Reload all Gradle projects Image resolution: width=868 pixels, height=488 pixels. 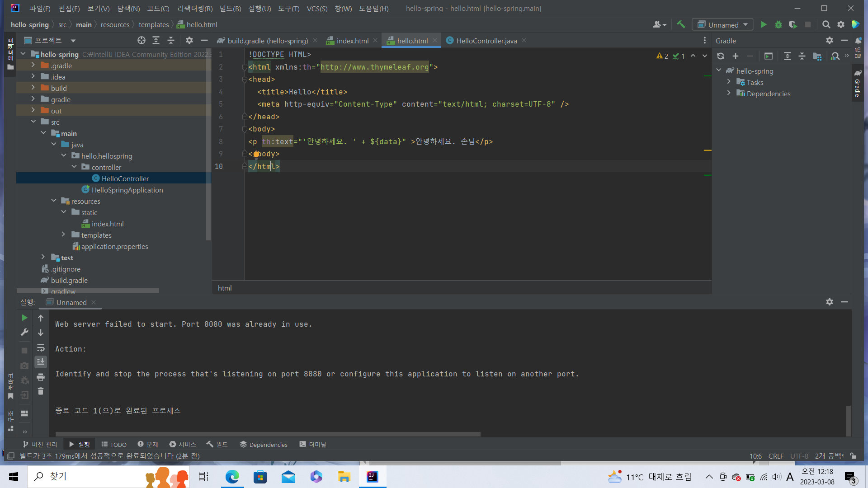721,56
